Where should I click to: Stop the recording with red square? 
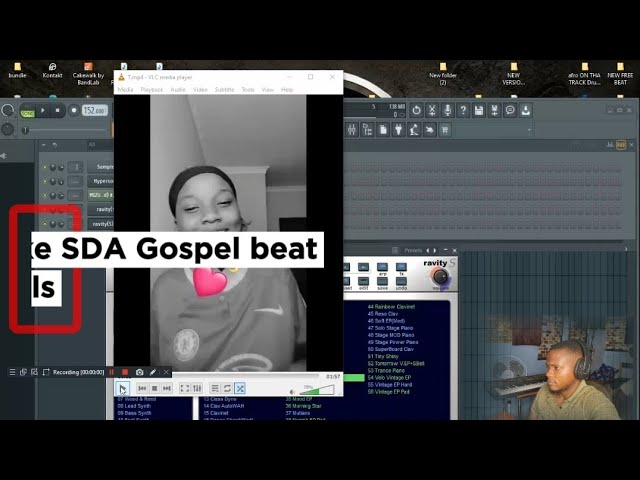pyautogui.click(x=125, y=372)
